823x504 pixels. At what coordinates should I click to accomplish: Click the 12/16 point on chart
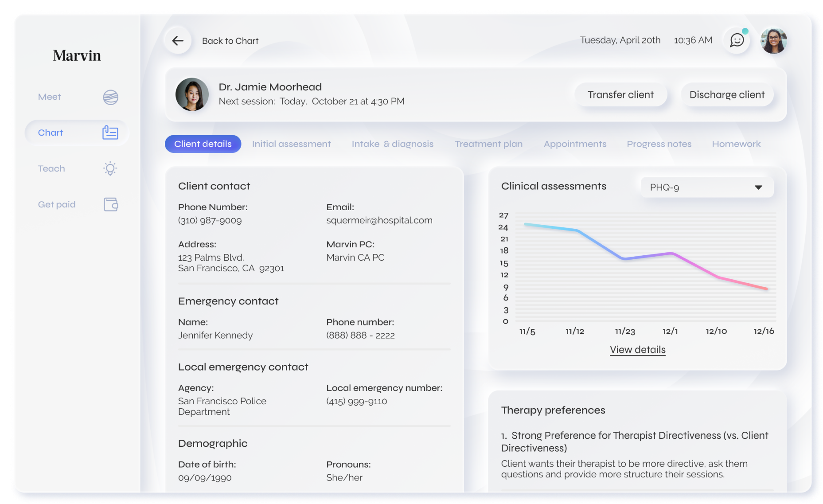pyautogui.click(x=767, y=289)
